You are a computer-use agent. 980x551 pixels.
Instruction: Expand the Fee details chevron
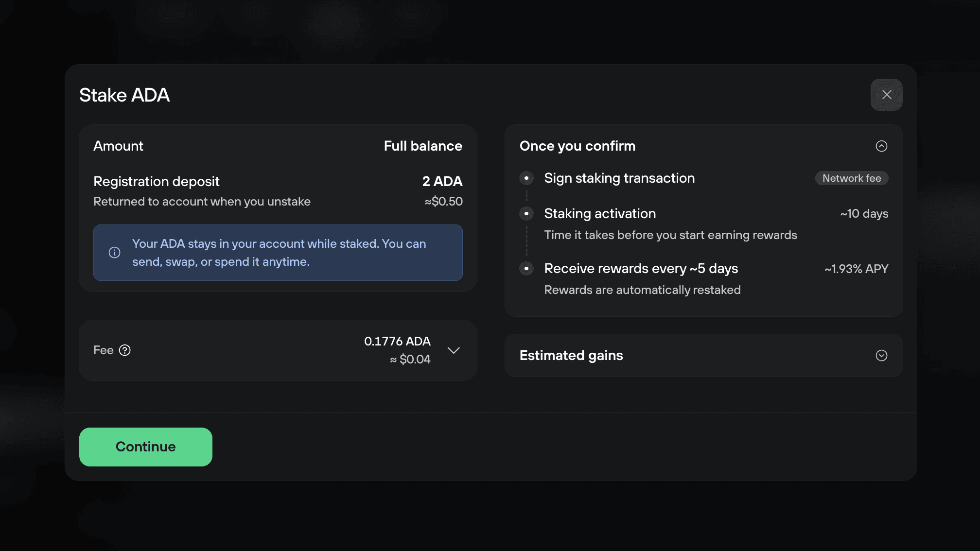coord(454,350)
